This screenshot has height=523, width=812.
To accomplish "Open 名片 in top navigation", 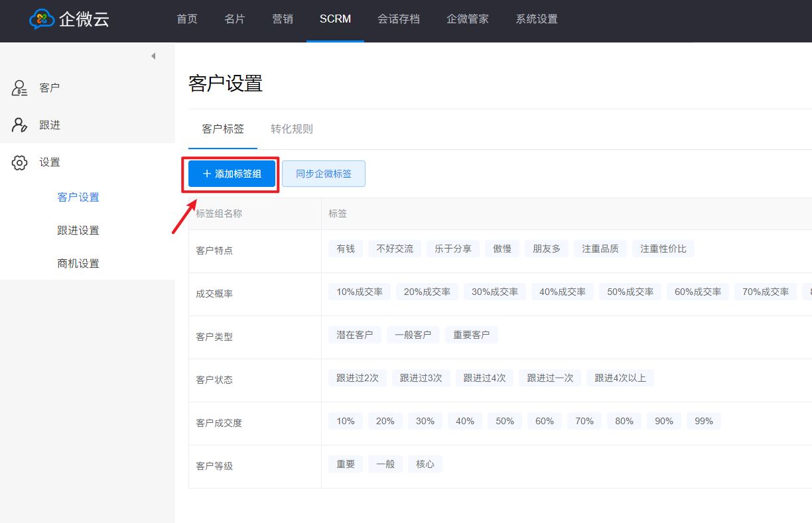I will pos(235,19).
